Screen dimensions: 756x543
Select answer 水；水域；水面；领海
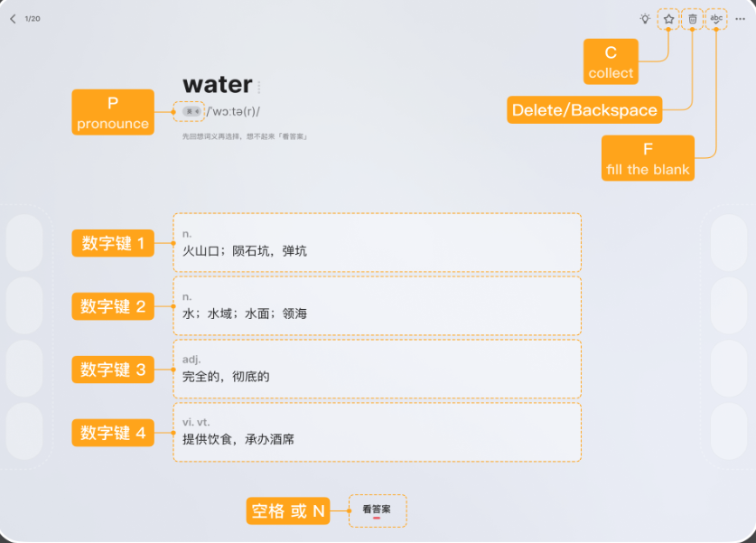[x=377, y=305]
